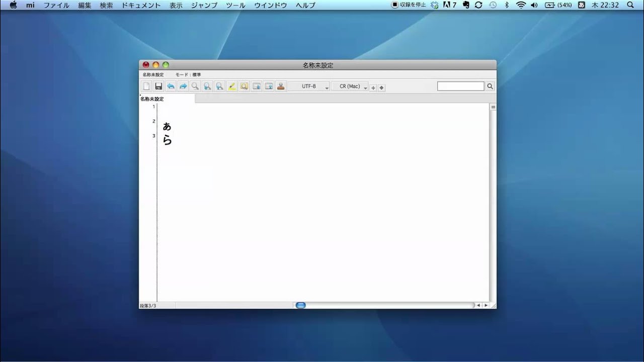
Task: Open the ヘルプ menu
Action: 305,5
